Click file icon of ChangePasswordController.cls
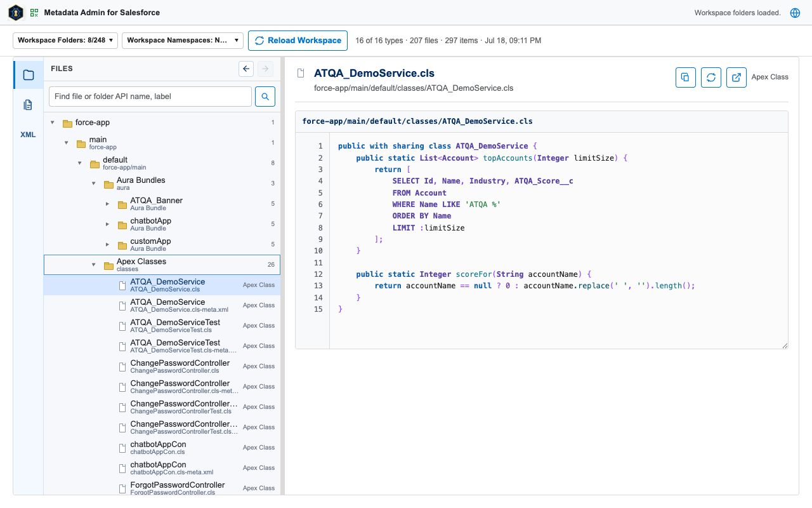 point(123,366)
